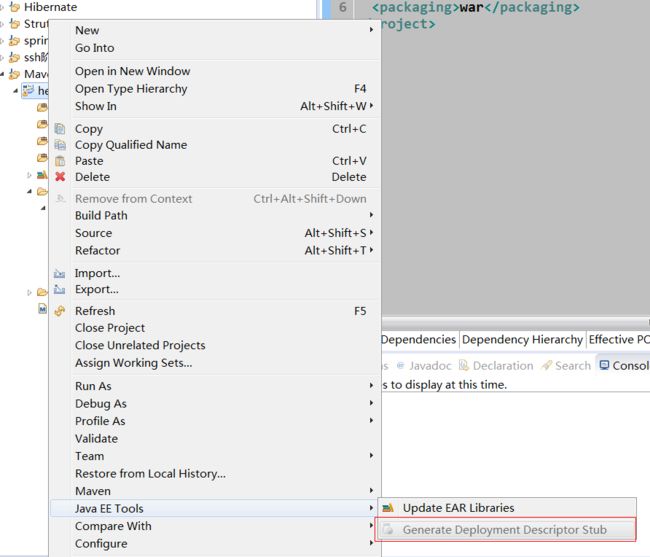Click the editor horizontal scrollbar
The image size is (650, 557).
515,322
